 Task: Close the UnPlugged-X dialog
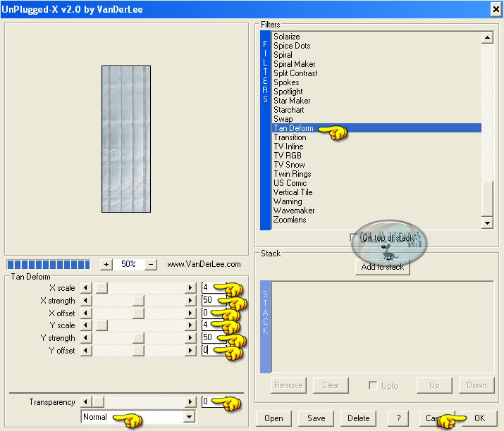pyautogui.click(x=496, y=9)
